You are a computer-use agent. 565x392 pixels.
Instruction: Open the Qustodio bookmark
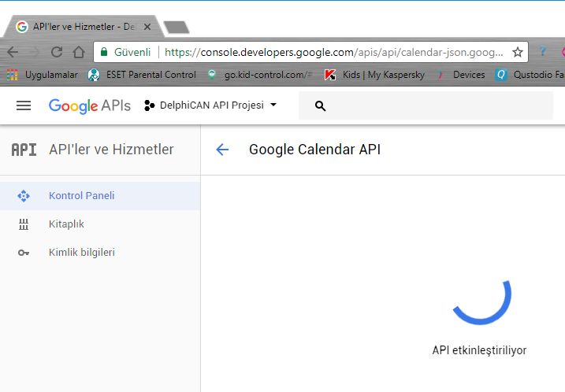[x=530, y=75]
